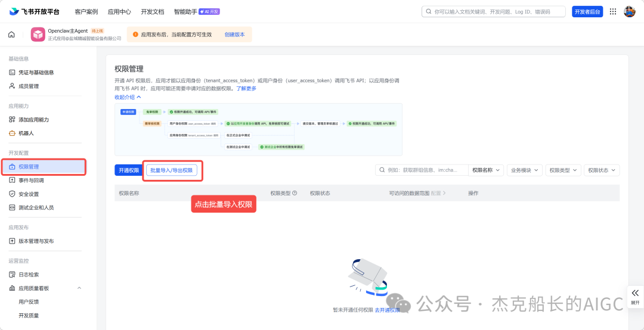The width and height of the screenshot is (644, 330).
Task: Click the 凭证与基础信息 sidebar icon
Action: tap(12, 72)
